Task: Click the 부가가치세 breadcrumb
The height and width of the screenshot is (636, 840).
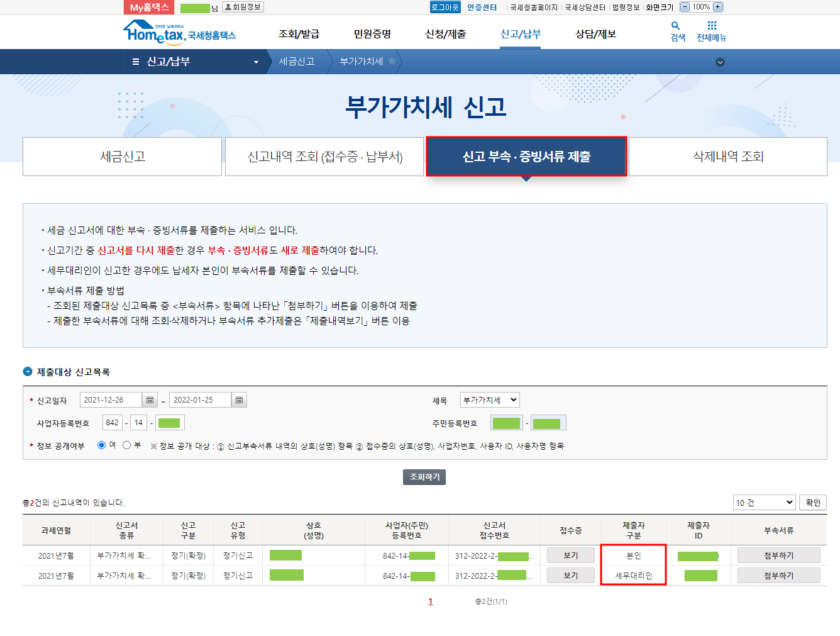Action: [x=361, y=62]
